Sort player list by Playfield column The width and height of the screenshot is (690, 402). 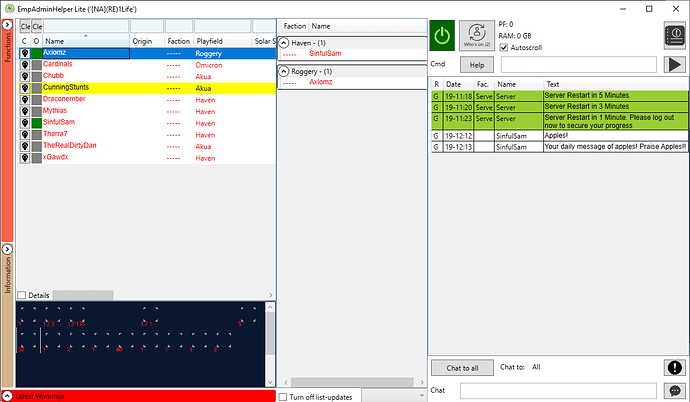pos(223,41)
